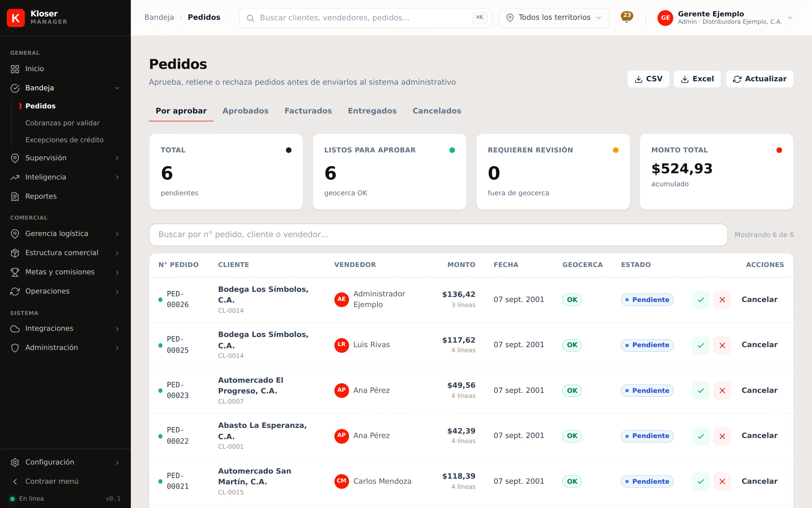Expand the Configuración sidebar section
812x508 pixels.
click(x=65, y=462)
